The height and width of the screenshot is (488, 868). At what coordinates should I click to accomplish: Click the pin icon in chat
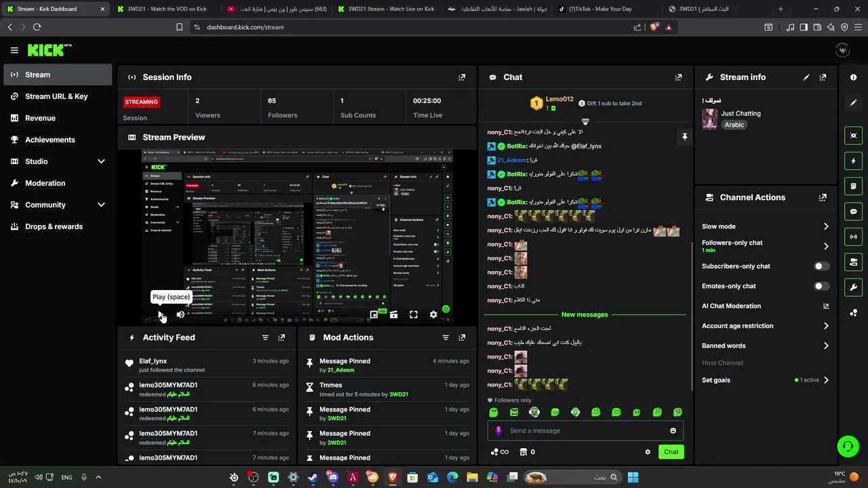[x=684, y=137]
